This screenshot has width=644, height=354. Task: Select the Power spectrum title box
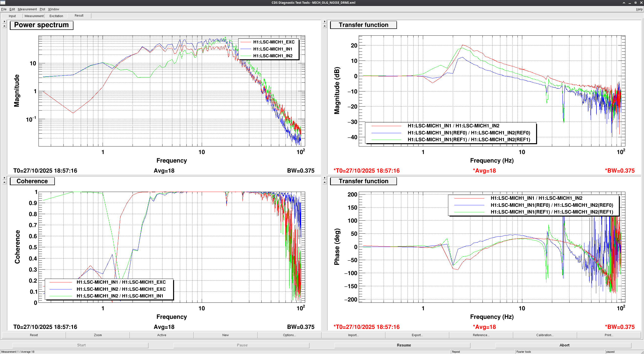coord(42,25)
